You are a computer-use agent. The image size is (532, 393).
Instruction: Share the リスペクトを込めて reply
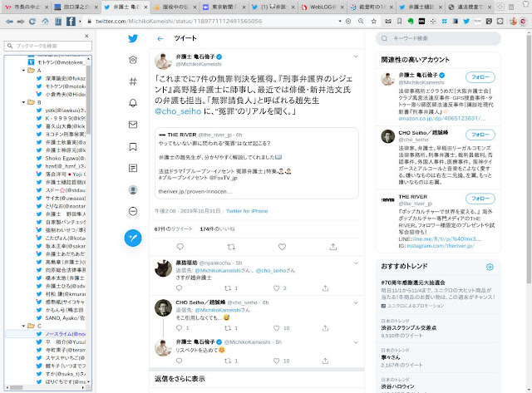click(325, 361)
